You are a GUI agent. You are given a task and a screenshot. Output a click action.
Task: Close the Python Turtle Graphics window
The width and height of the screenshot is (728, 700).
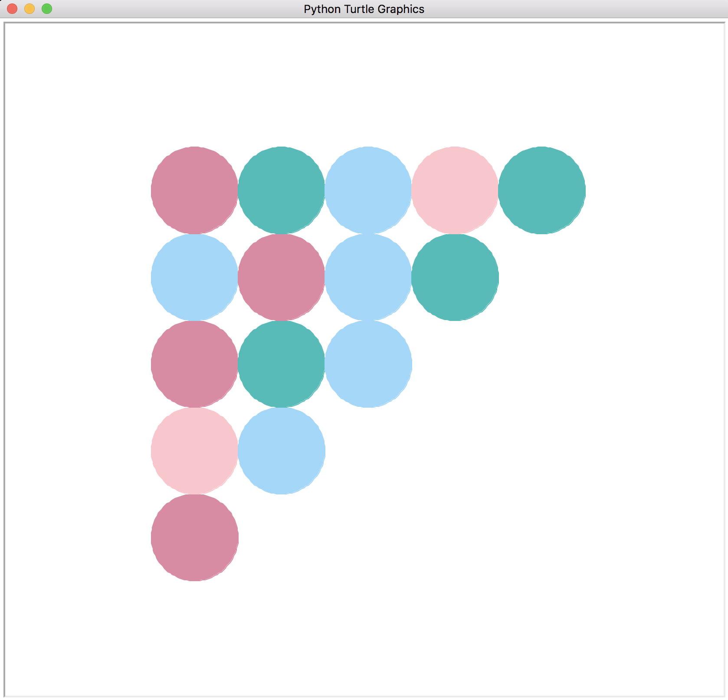12,9
